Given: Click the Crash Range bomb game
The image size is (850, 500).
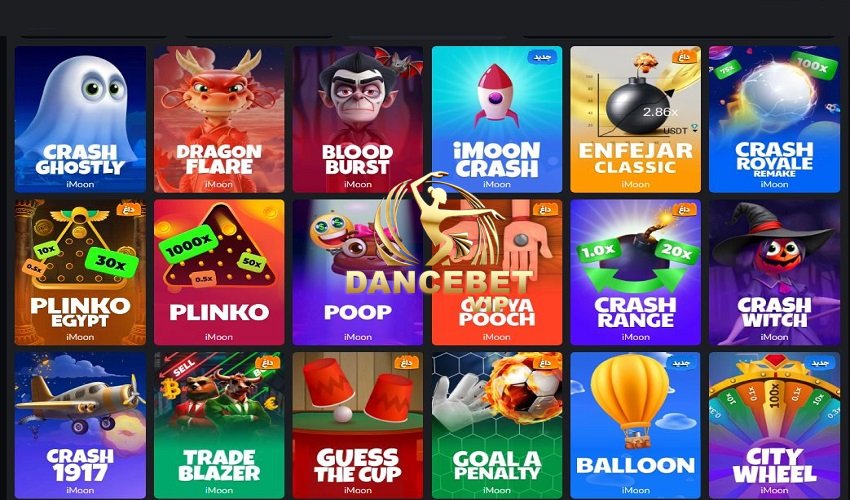Looking at the screenshot, I should point(635,272).
